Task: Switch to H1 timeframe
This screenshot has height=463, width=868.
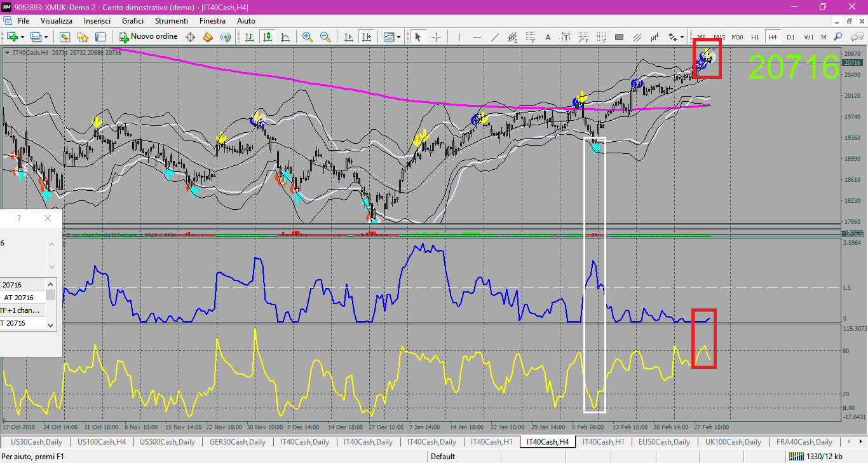Action: pyautogui.click(x=755, y=37)
